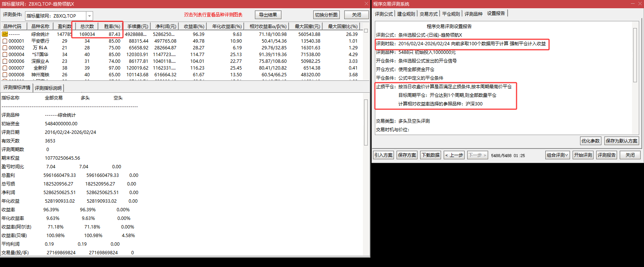Click the progress counter 5488/5488 01:25
This screenshot has width=644, height=267.
tap(508, 156)
